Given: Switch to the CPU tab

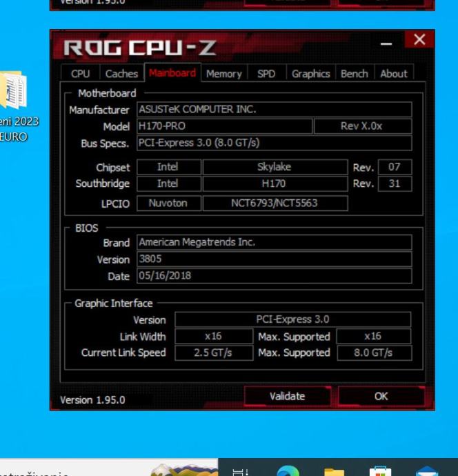Looking at the screenshot, I should [x=80, y=73].
